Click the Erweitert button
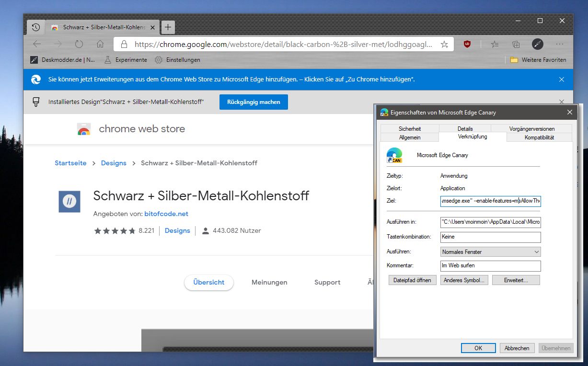 tap(516, 280)
